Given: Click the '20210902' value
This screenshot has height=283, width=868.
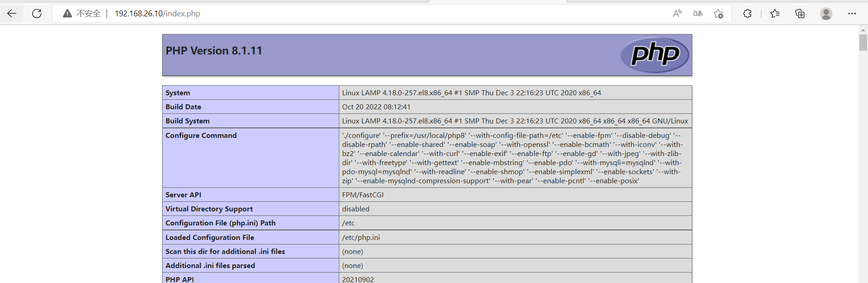Looking at the screenshot, I should pyautogui.click(x=358, y=279).
